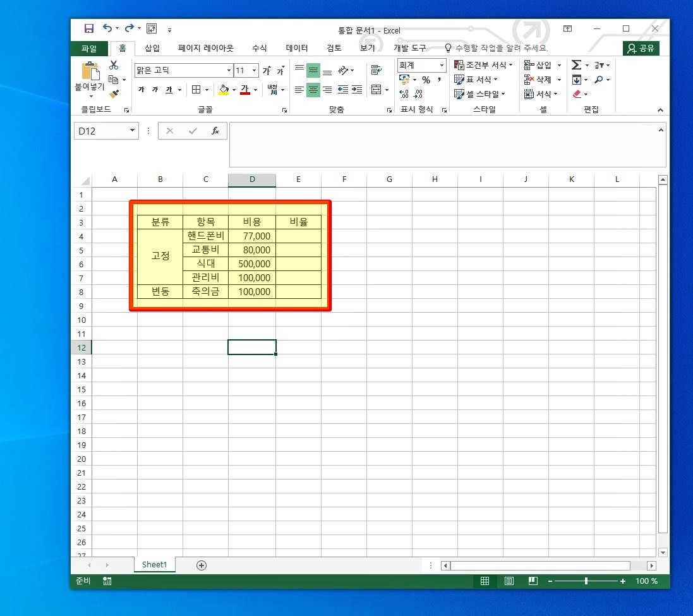The image size is (693, 616).
Task: Toggle center horizontal alignment
Action: click(x=313, y=90)
